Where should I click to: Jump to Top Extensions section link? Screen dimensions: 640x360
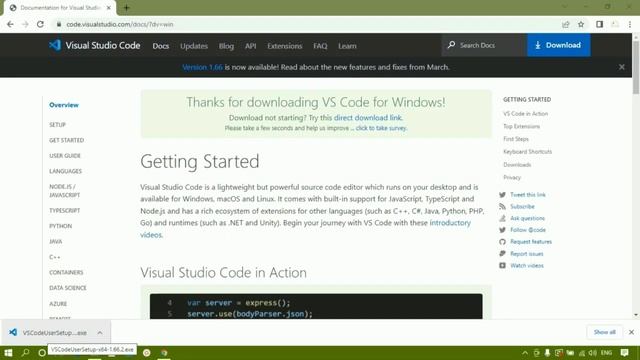point(521,126)
